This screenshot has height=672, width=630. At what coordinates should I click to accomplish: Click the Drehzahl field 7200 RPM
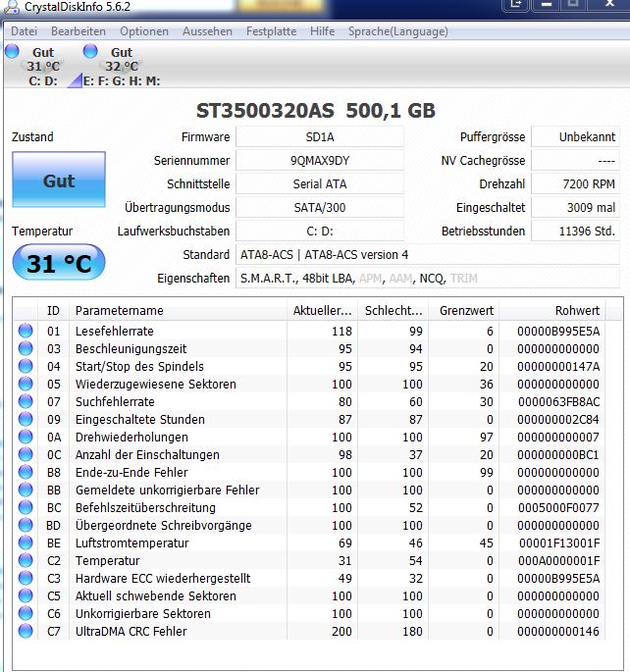pos(576,183)
